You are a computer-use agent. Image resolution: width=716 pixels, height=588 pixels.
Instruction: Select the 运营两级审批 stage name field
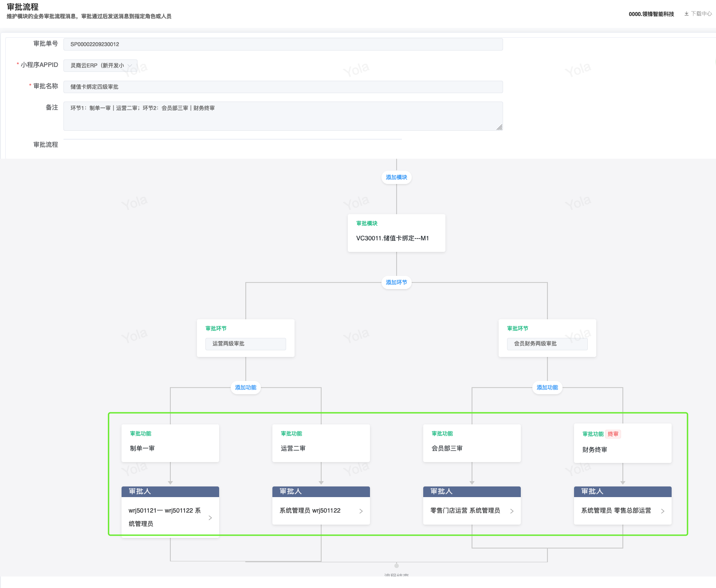coord(245,344)
